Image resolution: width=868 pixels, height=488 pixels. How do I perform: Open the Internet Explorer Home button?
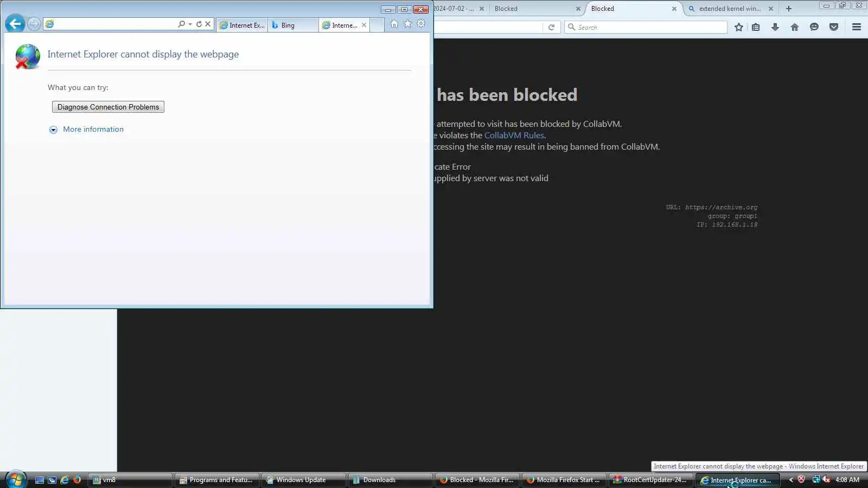click(x=394, y=24)
